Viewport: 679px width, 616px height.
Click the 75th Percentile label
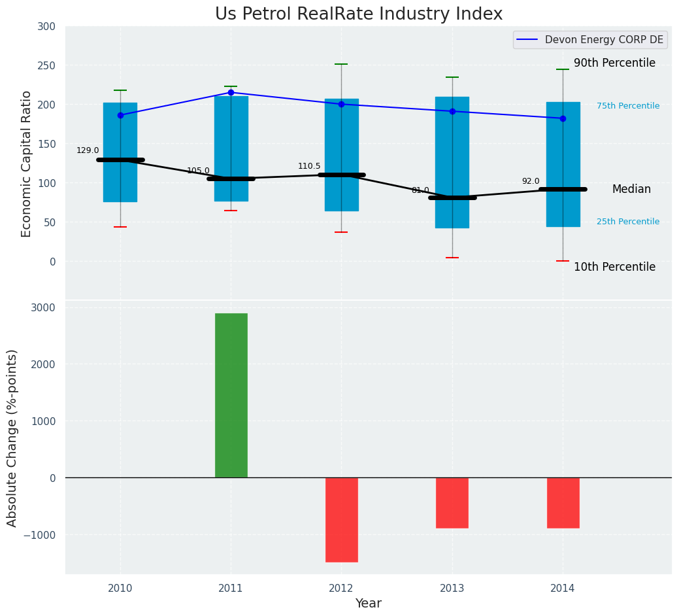pos(627,106)
